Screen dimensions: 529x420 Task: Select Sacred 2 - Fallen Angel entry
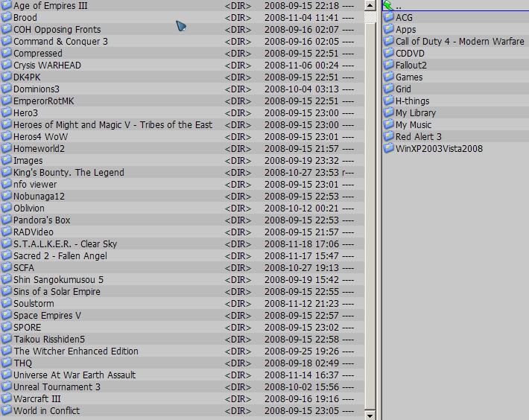point(60,256)
